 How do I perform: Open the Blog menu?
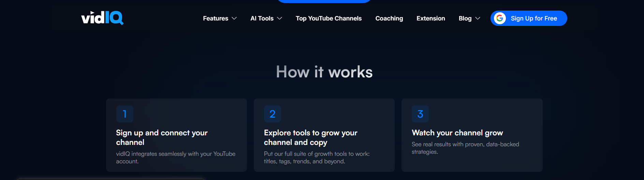point(465,18)
